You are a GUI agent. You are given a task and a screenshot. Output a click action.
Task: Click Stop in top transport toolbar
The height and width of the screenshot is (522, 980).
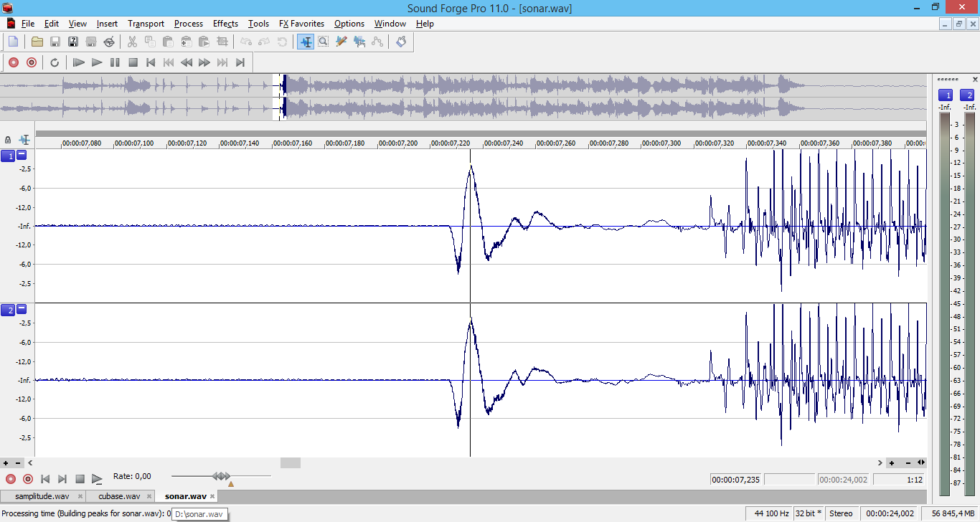point(133,62)
